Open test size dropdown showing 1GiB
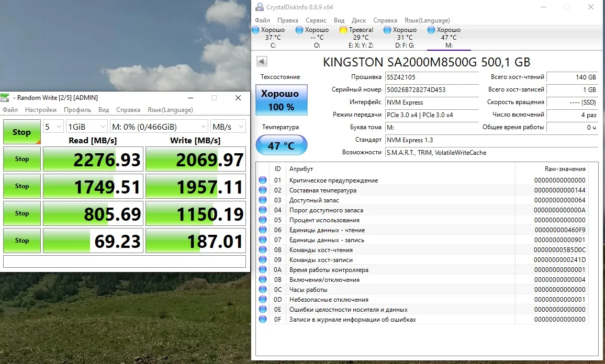The width and height of the screenshot is (605, 364). coord(86,127)
